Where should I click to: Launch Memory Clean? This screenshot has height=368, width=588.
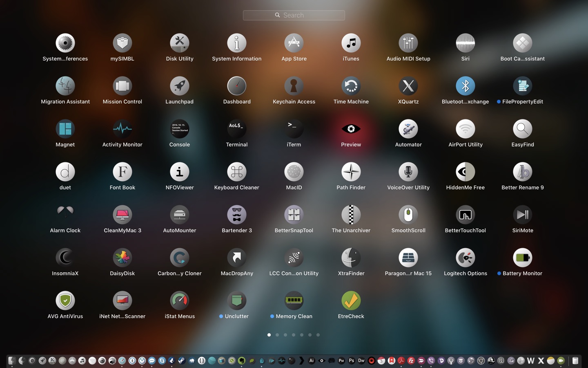294,301
